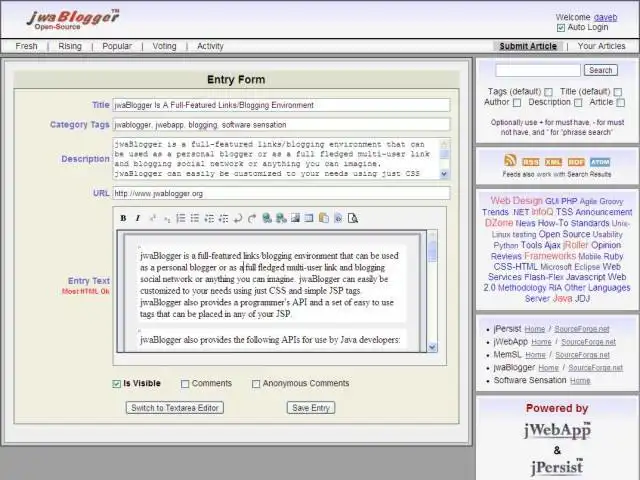Image resolution: width=640 pixels, height=480 pixels.
Task: Open the jWebApp SourceForge.net link
Action: [588, 342]
